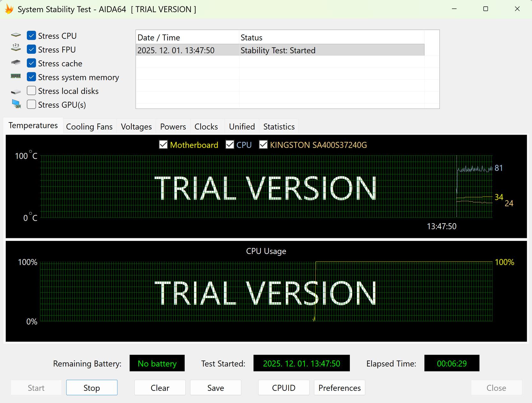The image size is (532, 403).
Task: Select the Temperatures tab
Action: [x=33, y=126]
